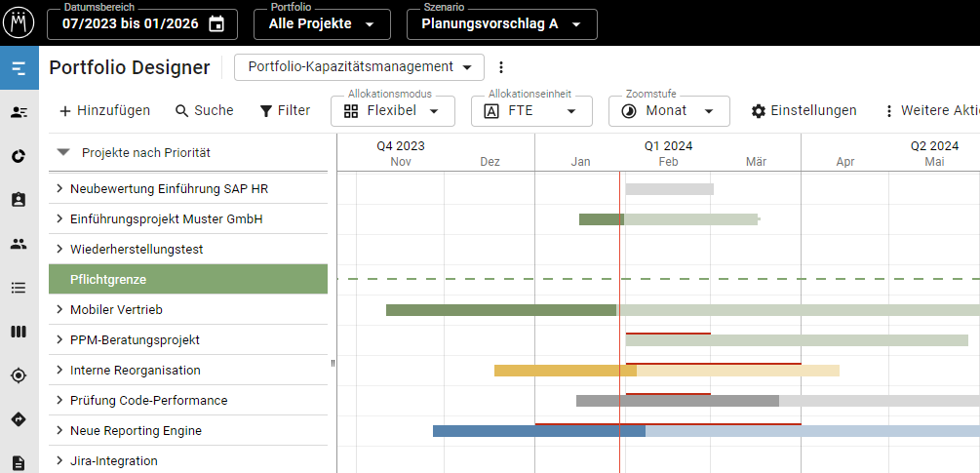Open the target crosshair sidebar icon
This screenshot has width=980, height=473.
pyautogui.click(x=20, y=375)
